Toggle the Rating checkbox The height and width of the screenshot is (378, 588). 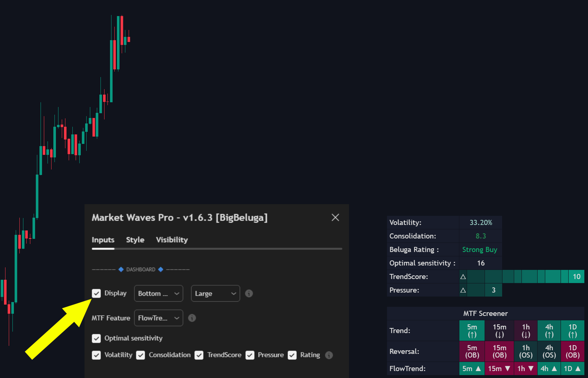coord(292,355)
